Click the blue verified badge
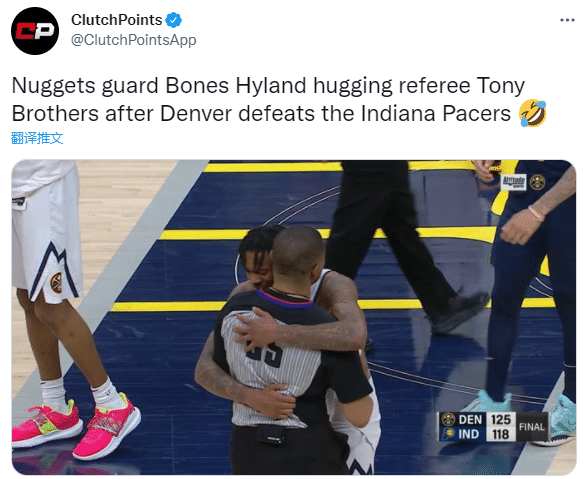Screen dimensions: 586x479 pyautogui.click(x=174, y=20)
